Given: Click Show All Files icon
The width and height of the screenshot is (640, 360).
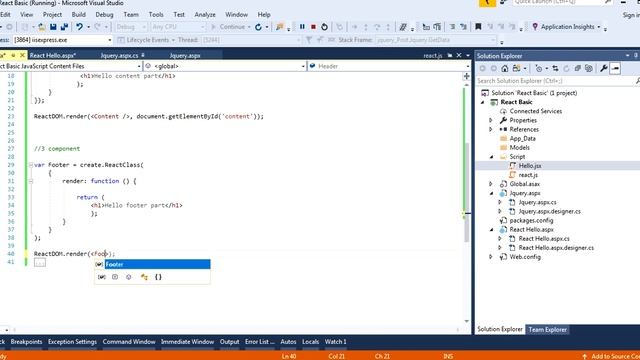Looking at the screenshot, I should click(589, 69).
